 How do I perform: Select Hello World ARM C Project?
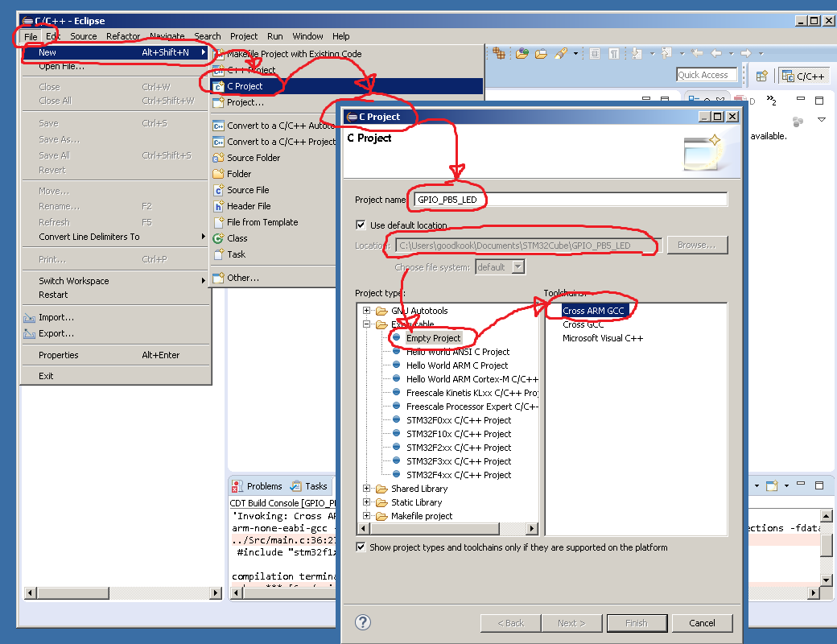coord(457,365)
